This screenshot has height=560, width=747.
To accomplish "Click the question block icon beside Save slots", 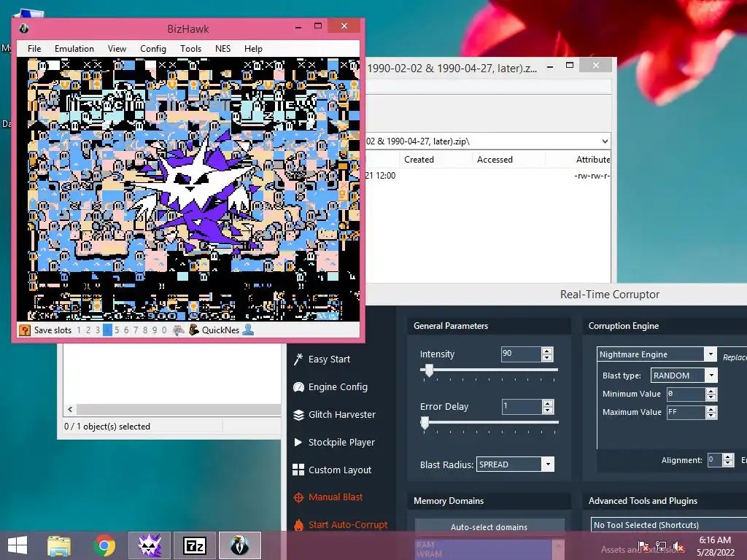I will coord(24,330).
